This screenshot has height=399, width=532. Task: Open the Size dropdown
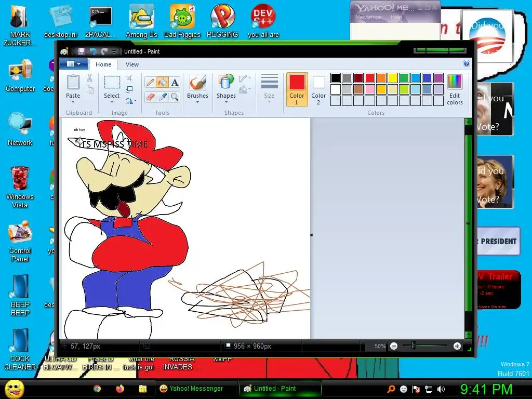[269, 89]
